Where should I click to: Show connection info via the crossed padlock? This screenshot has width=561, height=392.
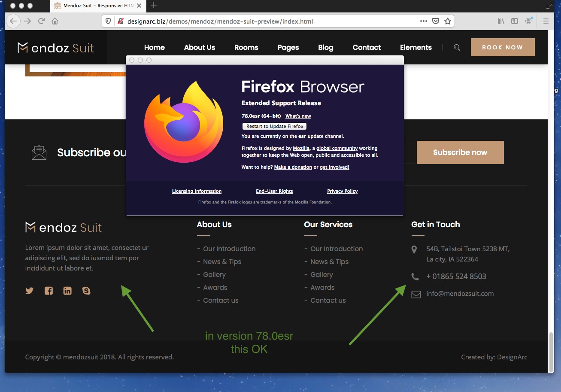click(x=120, y=21)
